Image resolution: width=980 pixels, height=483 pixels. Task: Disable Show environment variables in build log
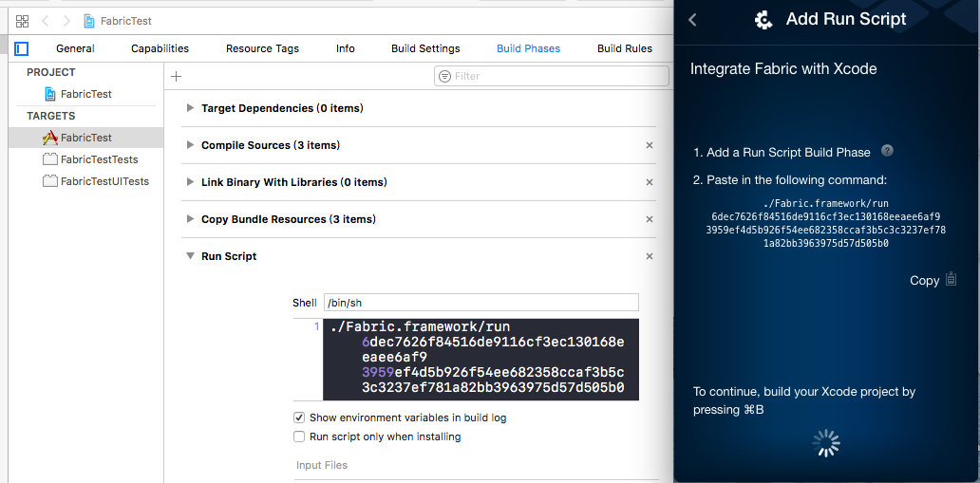pos(300,418)
